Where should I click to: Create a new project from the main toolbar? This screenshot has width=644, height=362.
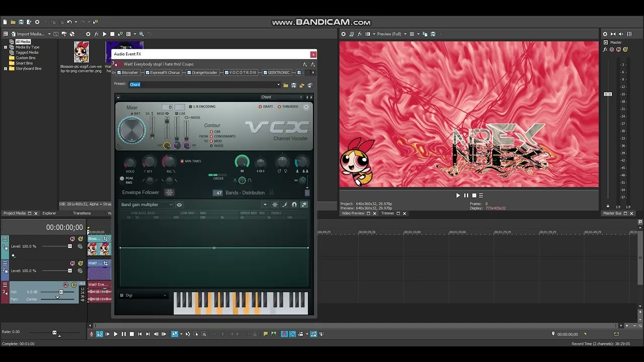pyautogui.click(x=5, y=22)
